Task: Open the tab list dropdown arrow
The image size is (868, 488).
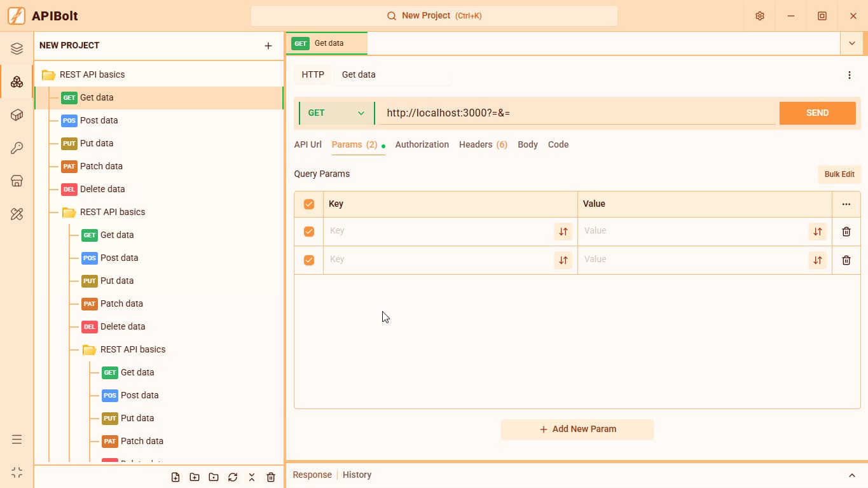Action: point(852,43)
